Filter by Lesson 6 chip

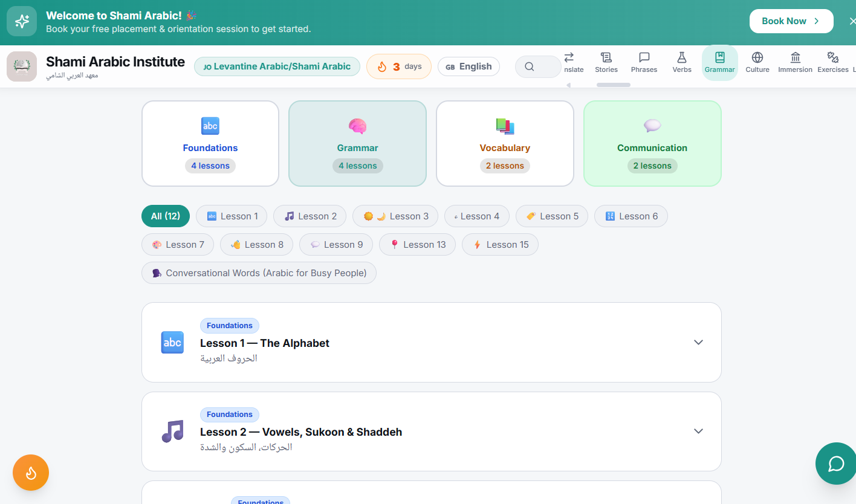click(x=631, y=216)
